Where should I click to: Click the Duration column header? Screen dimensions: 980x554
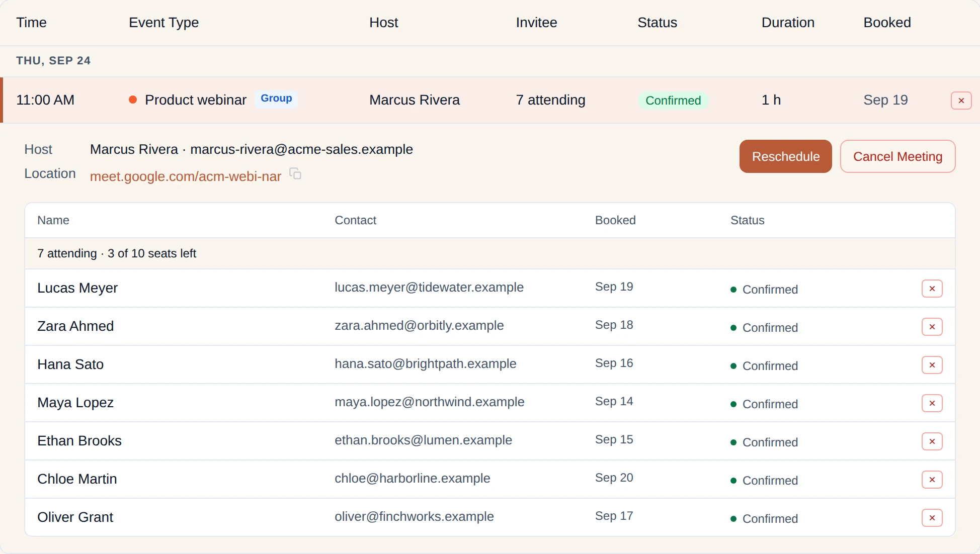(x=788, y=23)
